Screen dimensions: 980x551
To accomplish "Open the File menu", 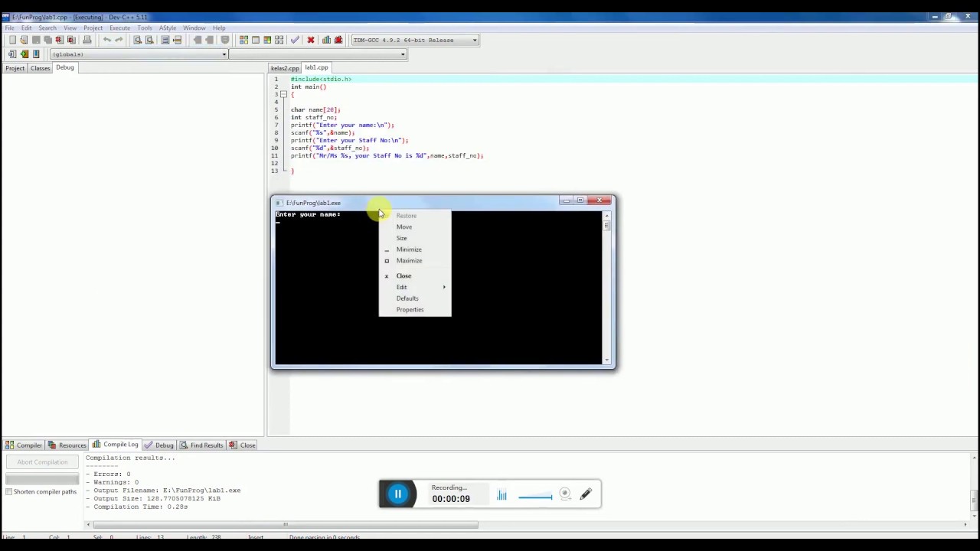I will (x=10, y=28).
